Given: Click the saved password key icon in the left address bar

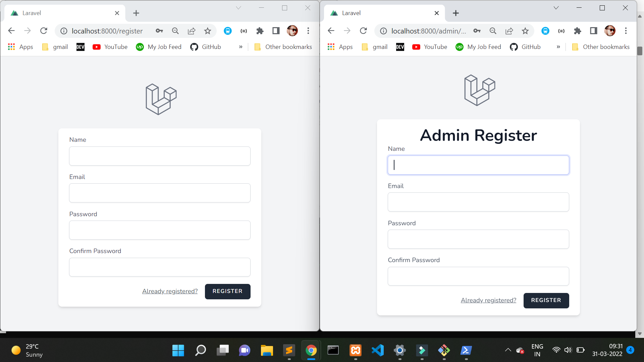Looking at the screenshot, I should [159, 31].
